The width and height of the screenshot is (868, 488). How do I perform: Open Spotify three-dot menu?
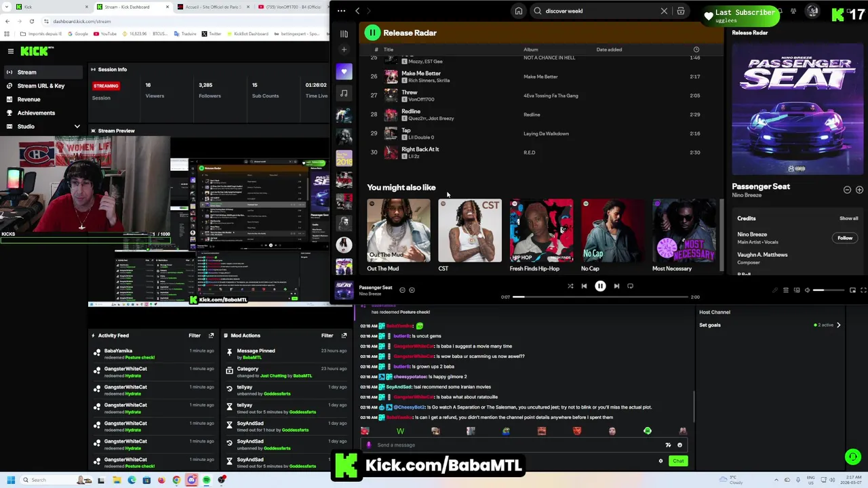(x=341, y=11)
